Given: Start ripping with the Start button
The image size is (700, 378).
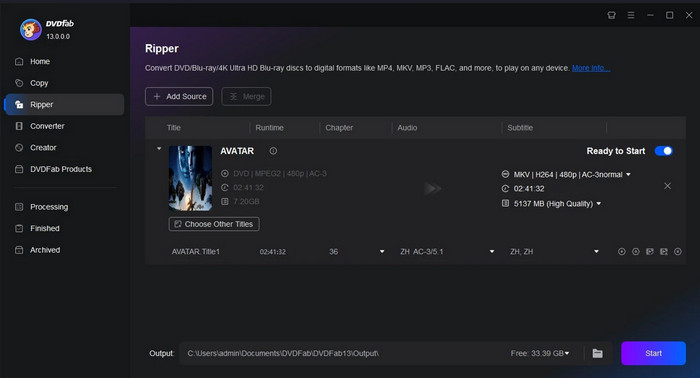Looking at the screenshot, I should (653, 353).
